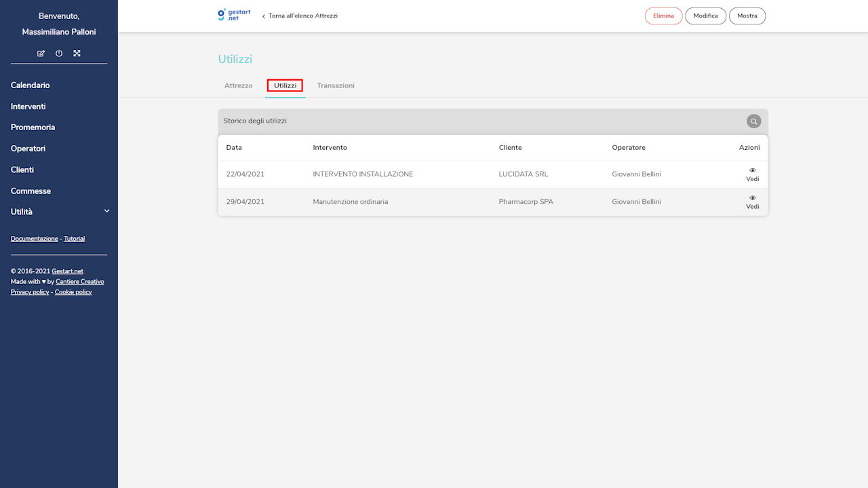Viewport: 868px width, 488px height.
Task: Open the Cookie policy link
Action: [73, 292]
